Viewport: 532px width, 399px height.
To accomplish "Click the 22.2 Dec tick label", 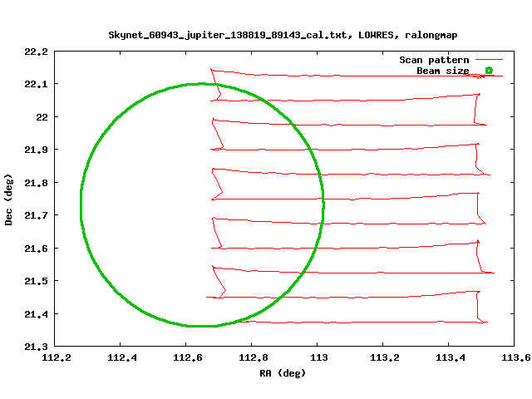I will pos(36,52).
